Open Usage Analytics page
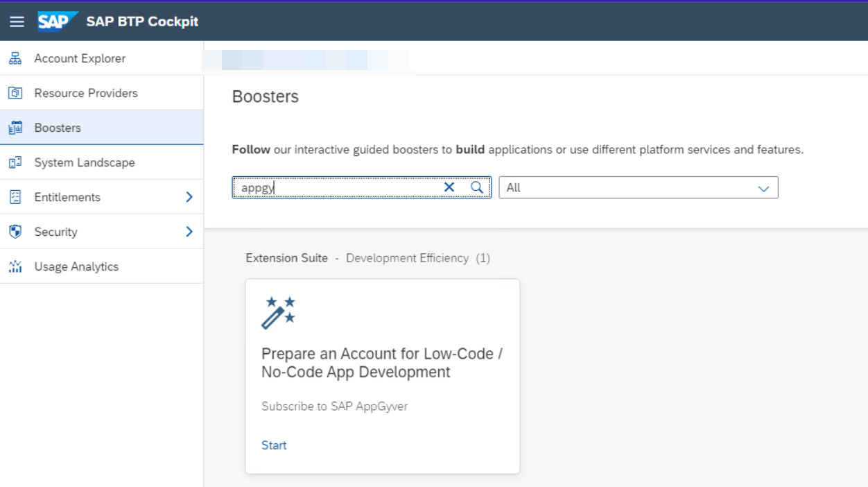This screenshot has height=487, width=868. pyautogui.click(x=101, y=266)
